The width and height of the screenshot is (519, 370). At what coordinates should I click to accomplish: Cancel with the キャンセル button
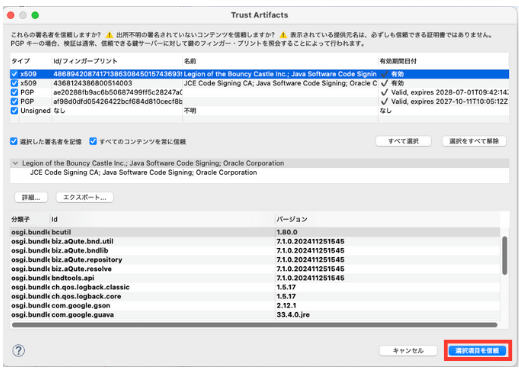408,351
